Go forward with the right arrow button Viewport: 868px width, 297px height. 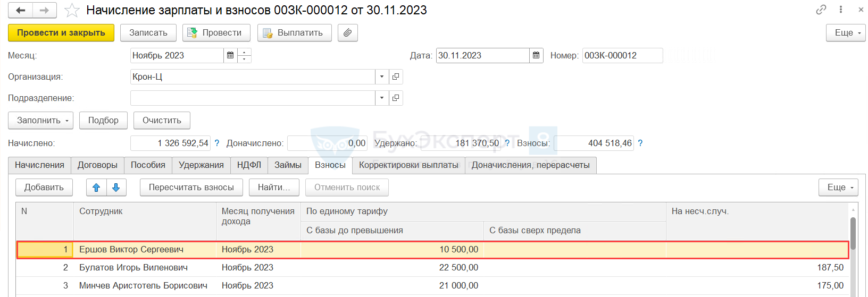[45, 10]
